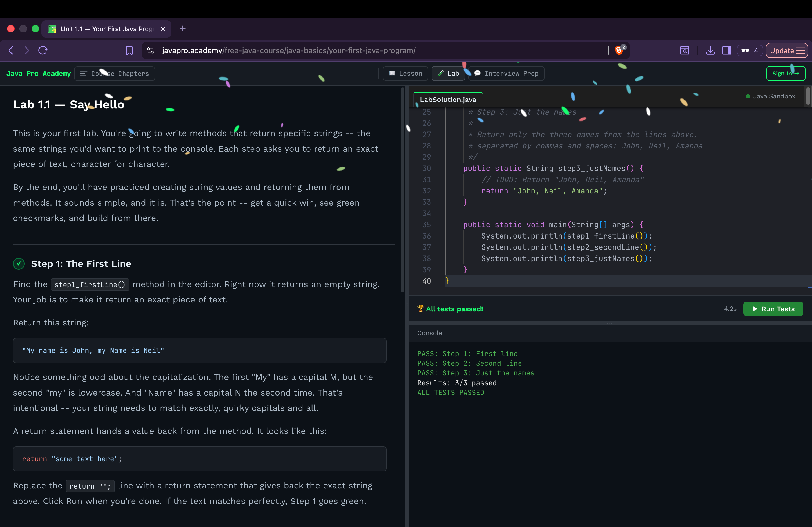Click the Sign In button
Screen dimensions: 812x527
click(x=785, y=73)
